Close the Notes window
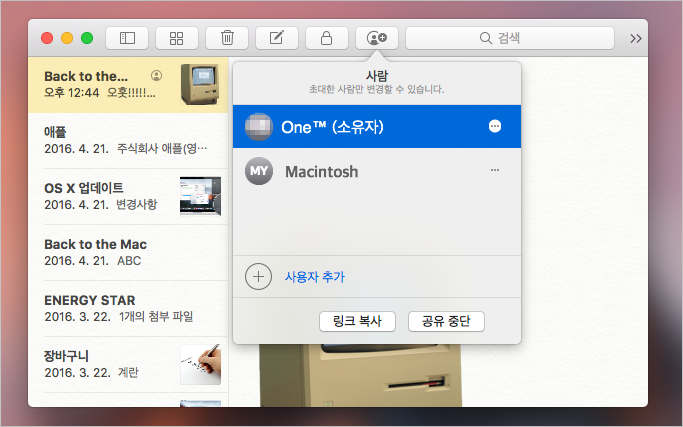 point(47,38)
